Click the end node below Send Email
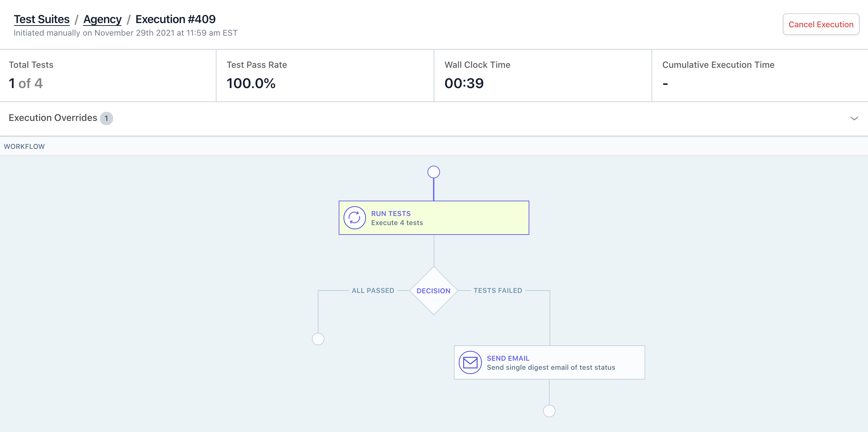Viewport: 868px width, 432px height. coord(549,411)
